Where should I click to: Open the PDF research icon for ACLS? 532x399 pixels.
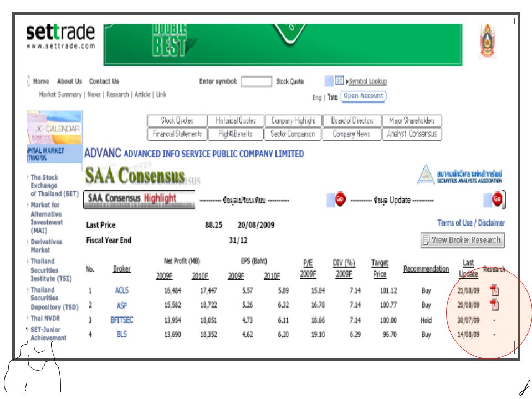click(494, 290)
